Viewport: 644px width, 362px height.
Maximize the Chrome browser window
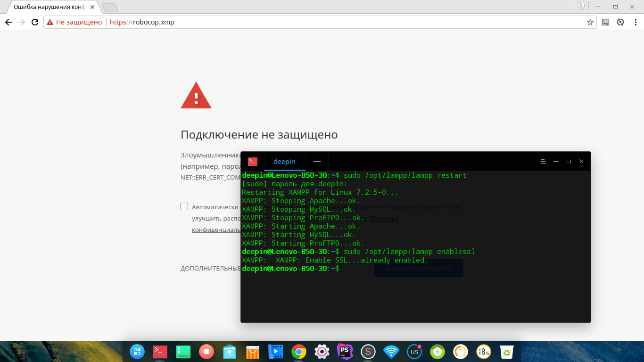[x=615, y=7]
